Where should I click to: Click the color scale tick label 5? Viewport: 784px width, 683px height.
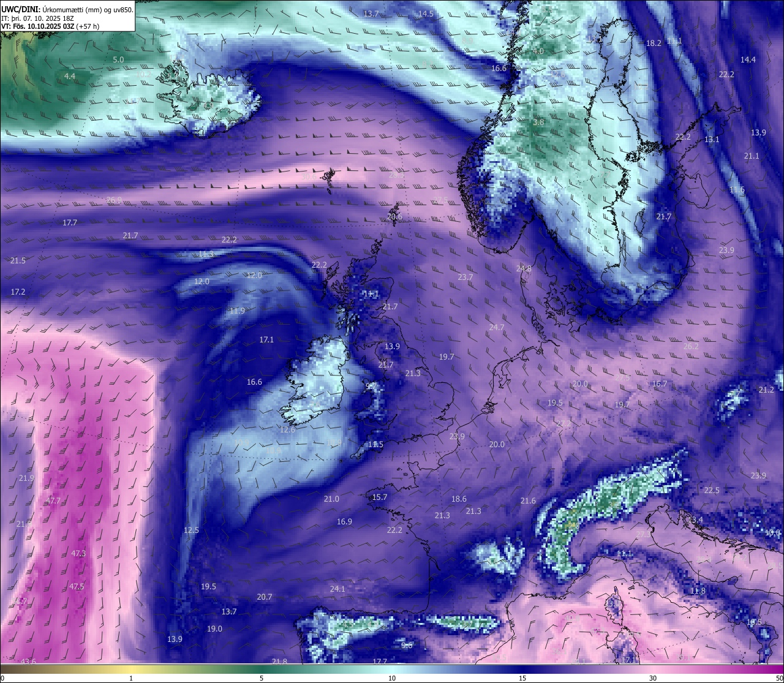pos(262,678)
